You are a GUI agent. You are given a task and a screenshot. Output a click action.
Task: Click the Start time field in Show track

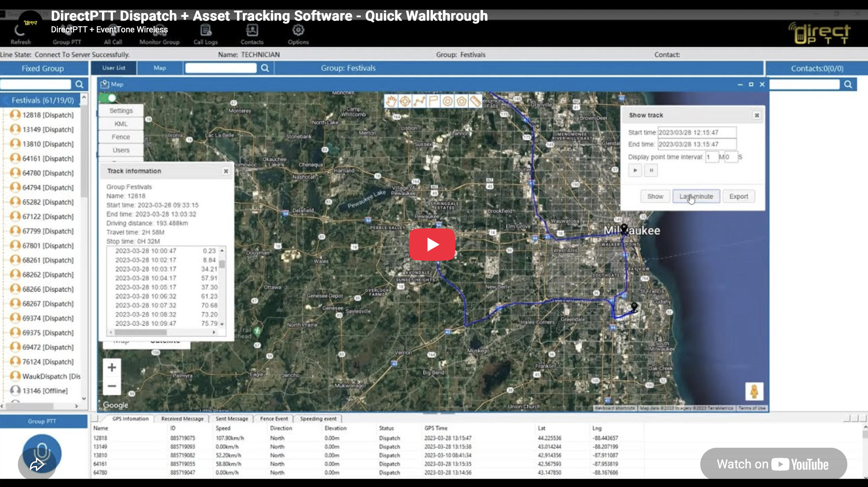coord(697,133)
